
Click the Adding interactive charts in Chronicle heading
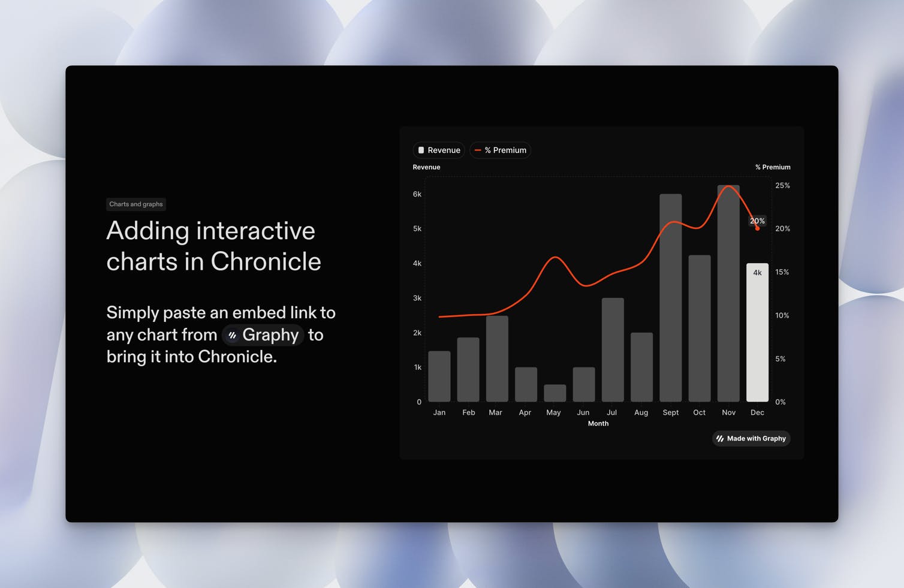pyautogui.click(x=213, y=246)
